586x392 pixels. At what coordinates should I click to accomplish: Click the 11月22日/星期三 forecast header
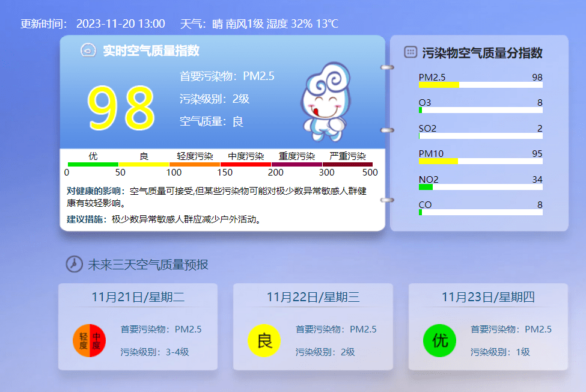click(x=313, y=297)
